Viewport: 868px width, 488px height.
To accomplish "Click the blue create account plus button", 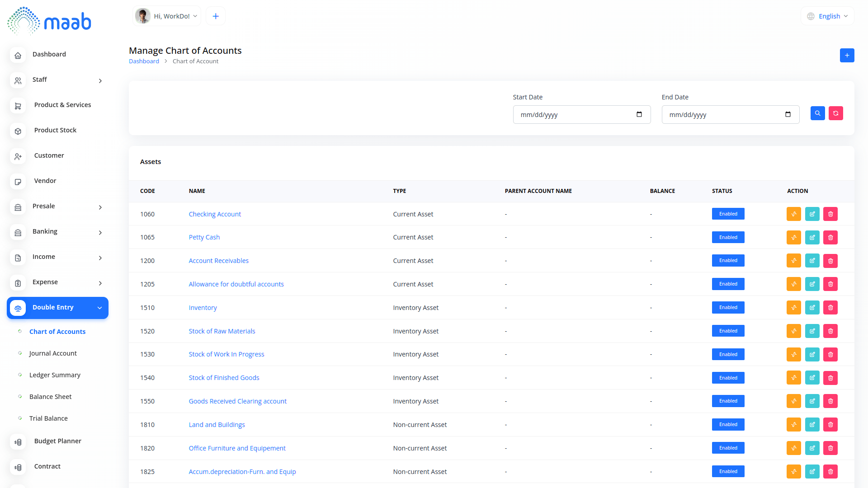I will click(x=847, y=56).
